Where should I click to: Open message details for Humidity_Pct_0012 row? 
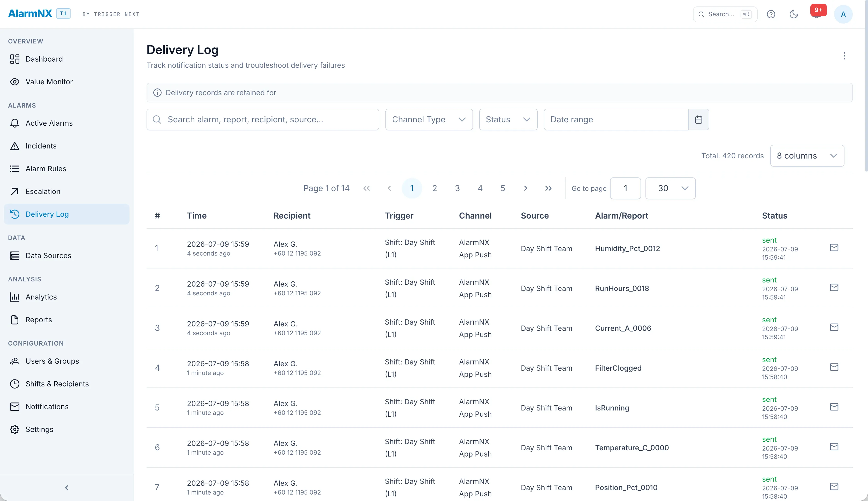click(x=834, y=248)
